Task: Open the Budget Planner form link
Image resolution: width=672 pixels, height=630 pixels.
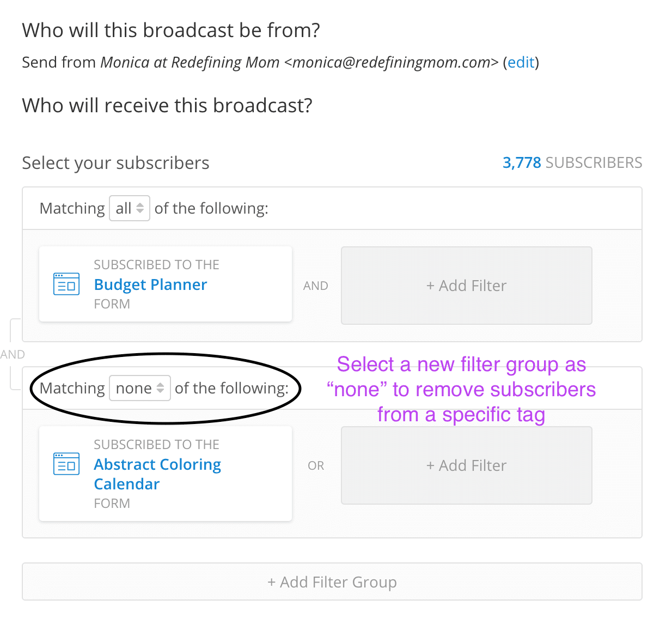Action: coord(150,284)
